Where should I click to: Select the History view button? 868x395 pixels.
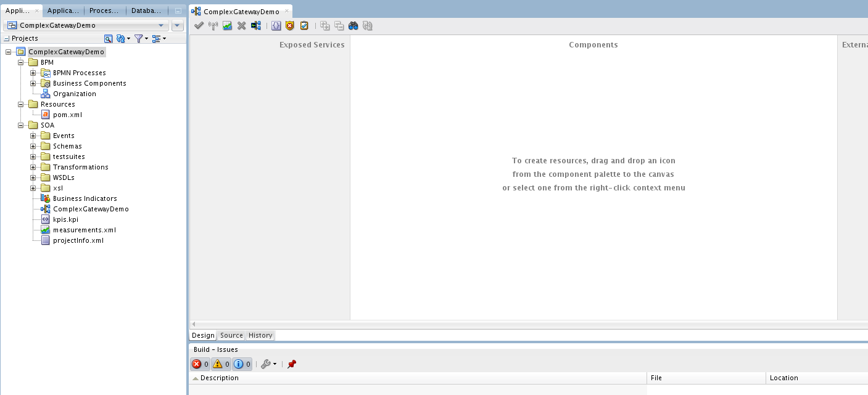pos(260,335)
